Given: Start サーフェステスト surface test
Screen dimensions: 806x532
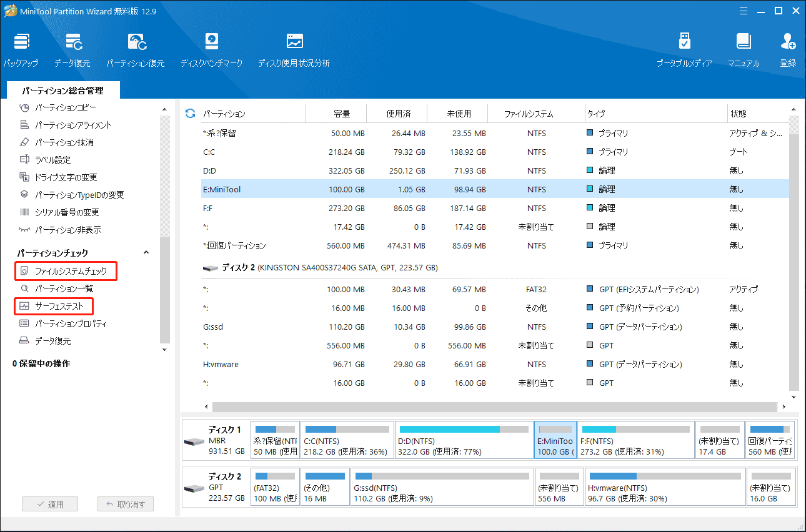Looking at the screenshot, I should coord(53,306).
